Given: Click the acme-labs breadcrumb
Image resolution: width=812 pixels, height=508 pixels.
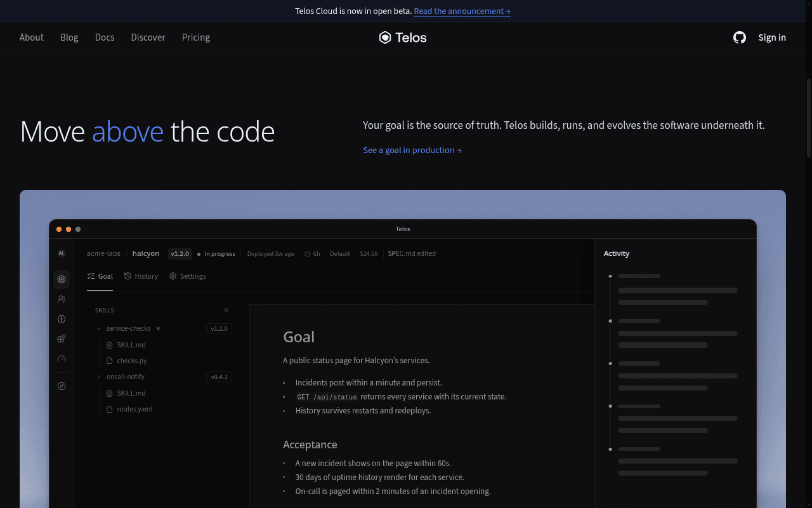Looking at the screenshot, I should click(x=103, y=253).
